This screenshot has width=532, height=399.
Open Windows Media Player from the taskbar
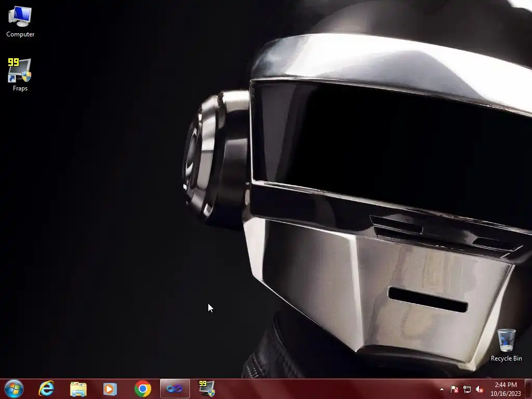(110, 389)
